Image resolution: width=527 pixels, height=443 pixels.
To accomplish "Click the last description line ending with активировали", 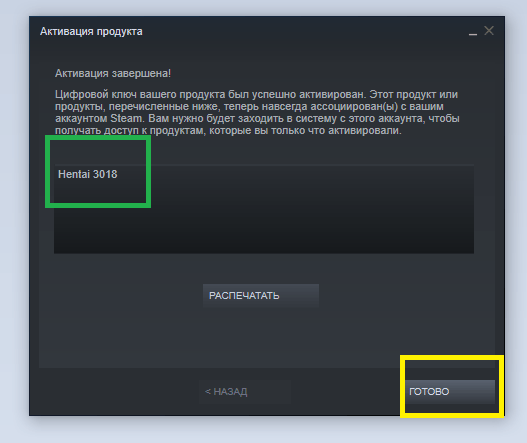I will pos(228,130).
